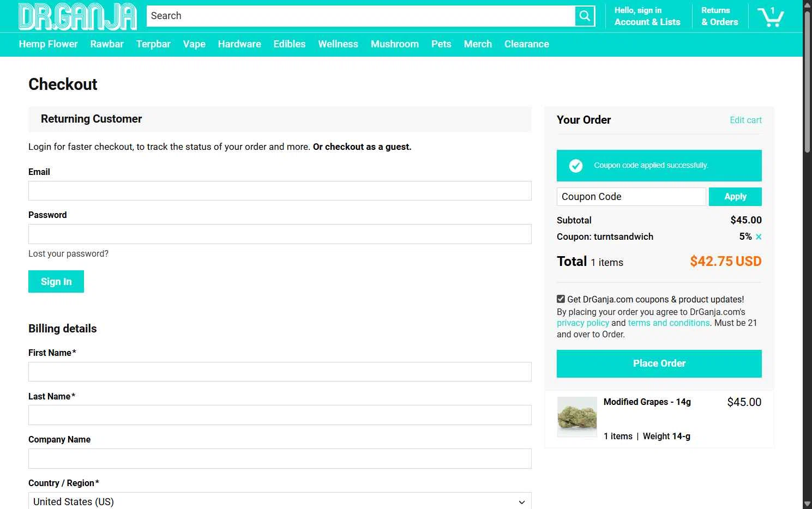Click the 'Coupon: turntsandwich' label
Viewport: 812px width, 509px height.
point(605,237)
